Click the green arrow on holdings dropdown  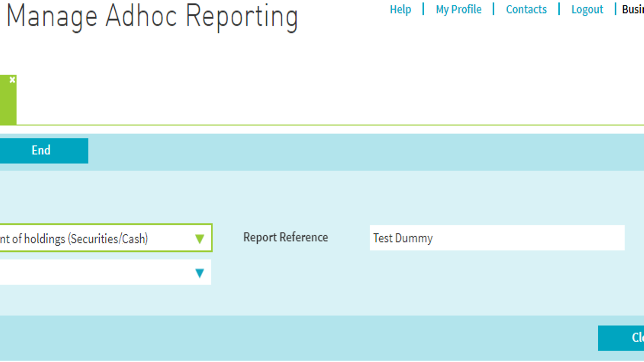(200, 239)
